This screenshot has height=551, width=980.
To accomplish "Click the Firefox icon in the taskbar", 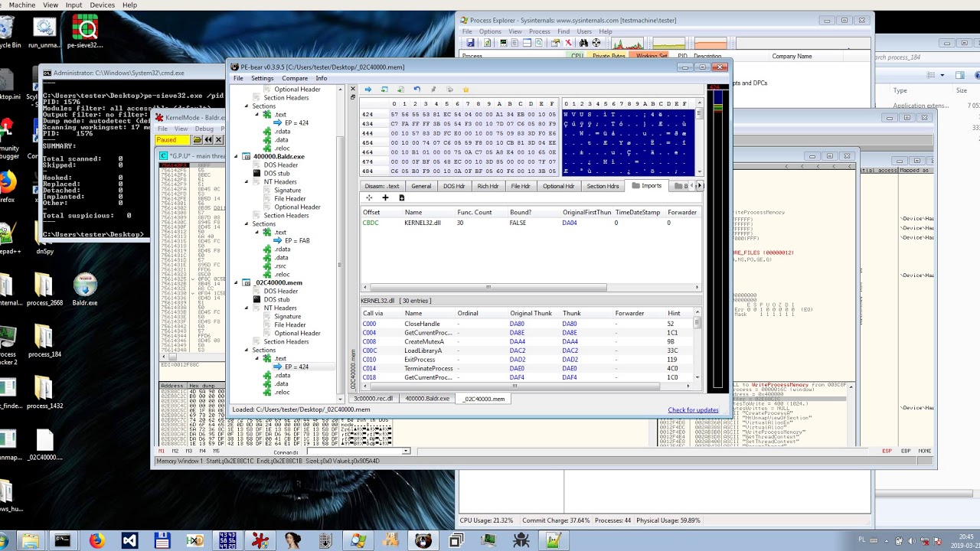I will point(96,540).
